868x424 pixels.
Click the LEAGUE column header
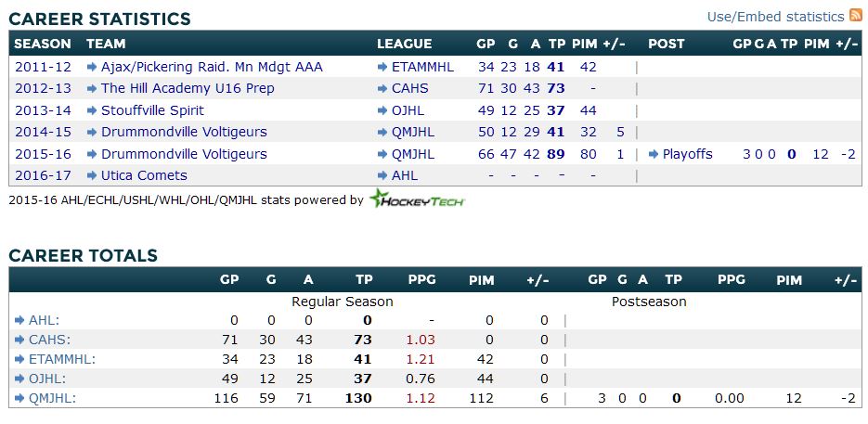click(x=404, y=44)
